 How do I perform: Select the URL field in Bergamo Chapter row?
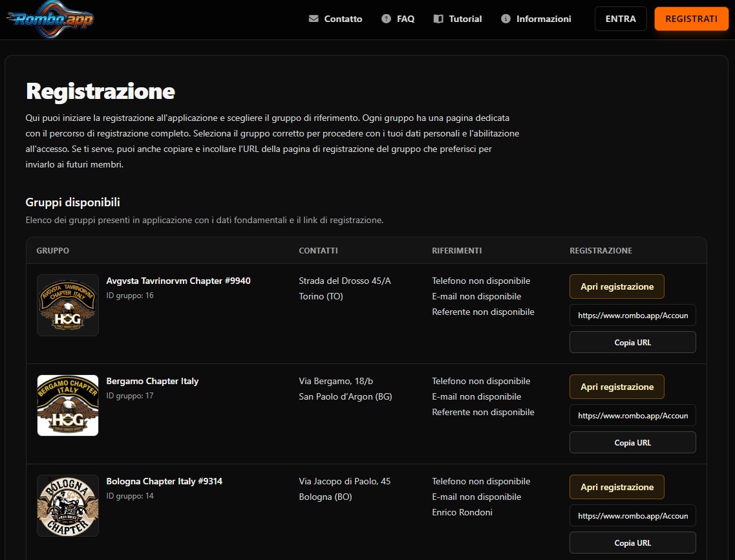[633, 416]
